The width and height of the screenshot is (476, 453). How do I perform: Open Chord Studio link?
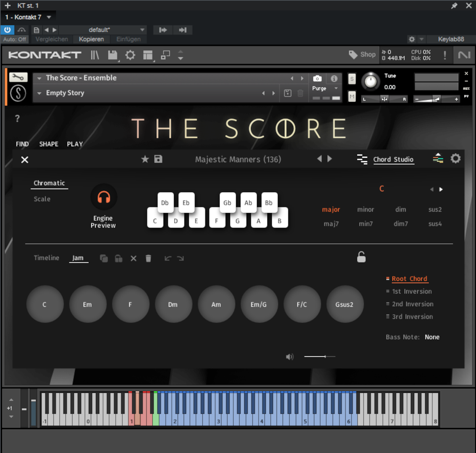[393, 159]
